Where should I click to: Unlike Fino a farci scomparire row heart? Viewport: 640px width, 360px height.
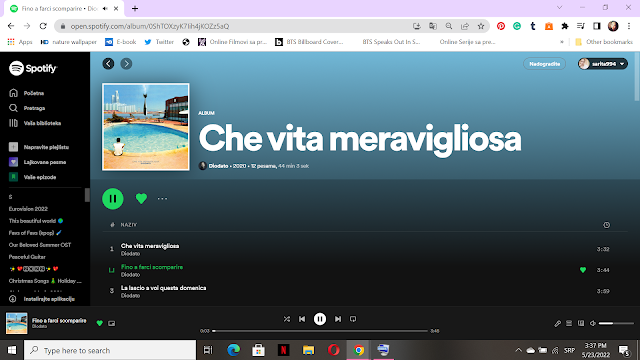tap(583, 270)
